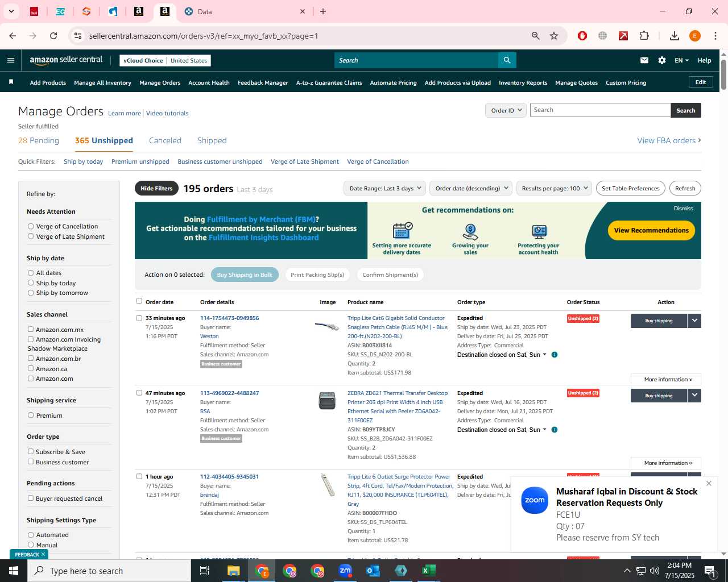Viewport: 728px width, 582px height.
Task: Click Set Table Preferences button
Action: pos(631,188)
